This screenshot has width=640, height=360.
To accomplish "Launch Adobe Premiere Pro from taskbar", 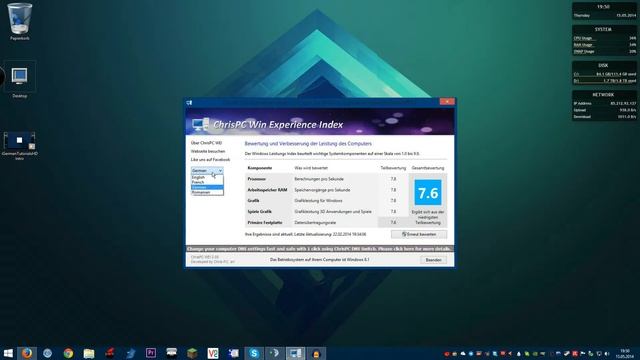I will pyautogui.click(x=151, y=353).
